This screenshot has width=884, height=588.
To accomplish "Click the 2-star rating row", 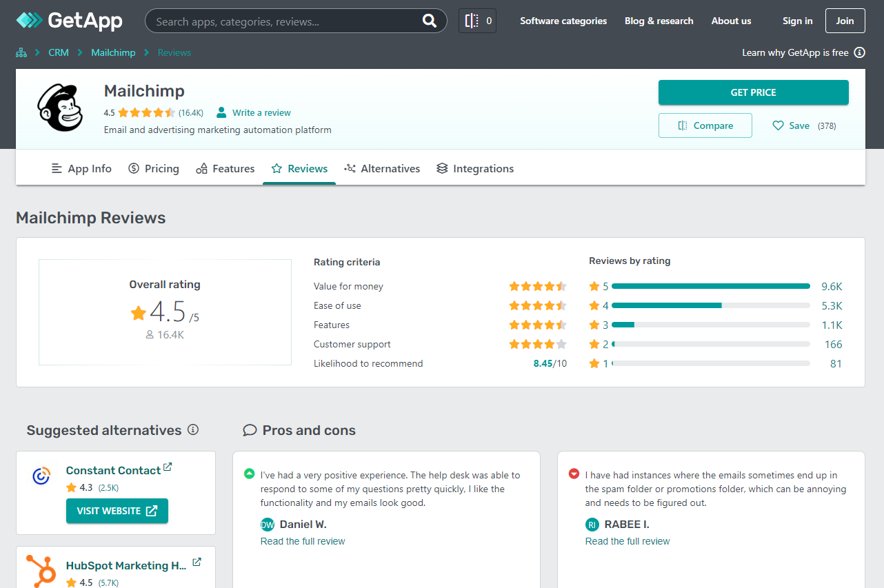I will [716, 344].
